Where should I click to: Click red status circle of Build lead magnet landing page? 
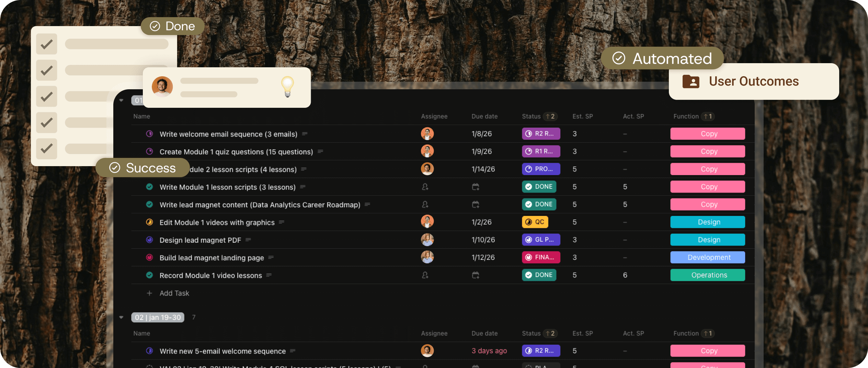[x=149, y=257]
